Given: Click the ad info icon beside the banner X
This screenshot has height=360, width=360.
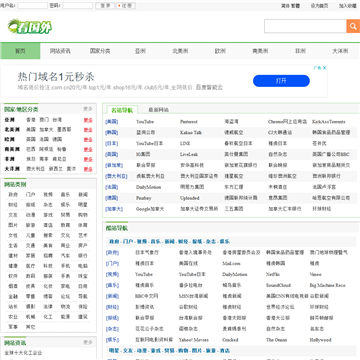Looking at the screenshot, I should click(x=317, y=68).
